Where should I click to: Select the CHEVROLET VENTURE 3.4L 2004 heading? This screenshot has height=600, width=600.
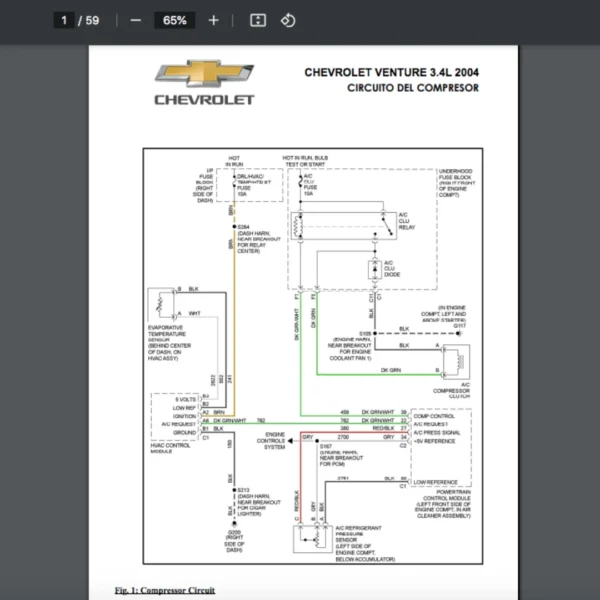point(391,72)
